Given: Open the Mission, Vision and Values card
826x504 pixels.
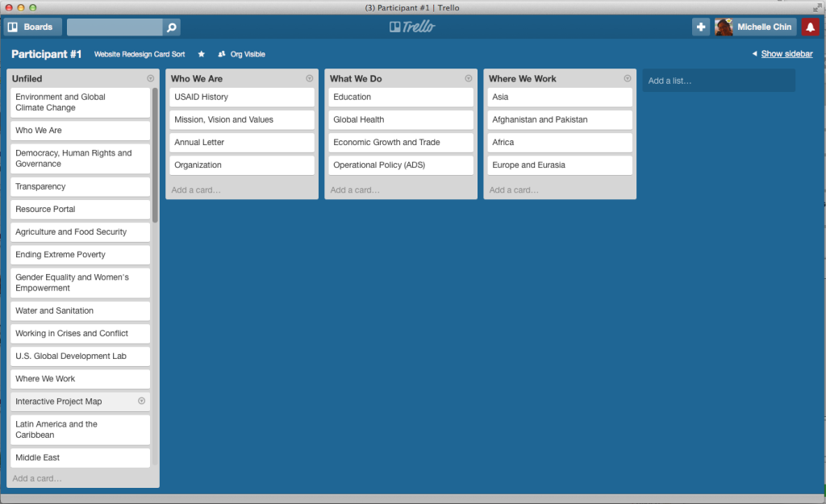Looking at the screenshot, I should (x=242, y=119).
